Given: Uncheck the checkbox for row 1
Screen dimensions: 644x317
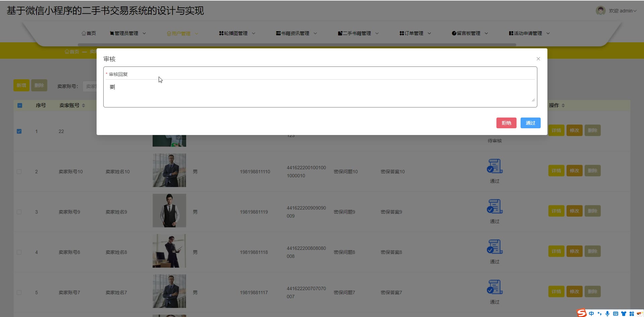Looking at the screenshot, I should (19, 131).
